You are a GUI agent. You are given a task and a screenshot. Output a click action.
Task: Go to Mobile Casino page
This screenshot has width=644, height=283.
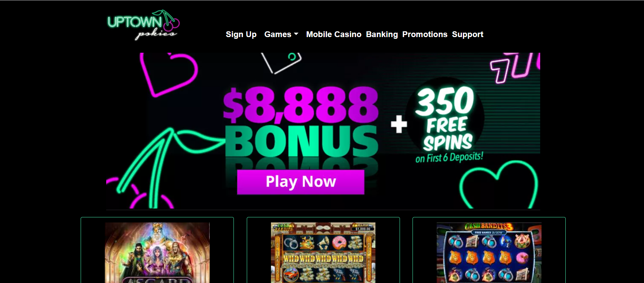[x=334, y=34]
